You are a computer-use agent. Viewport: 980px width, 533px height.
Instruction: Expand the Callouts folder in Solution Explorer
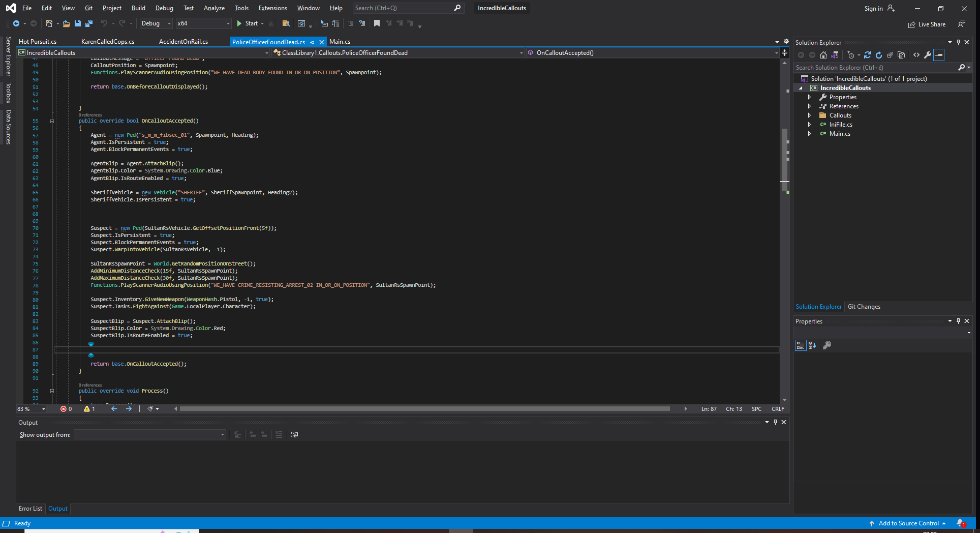(809, 115)
